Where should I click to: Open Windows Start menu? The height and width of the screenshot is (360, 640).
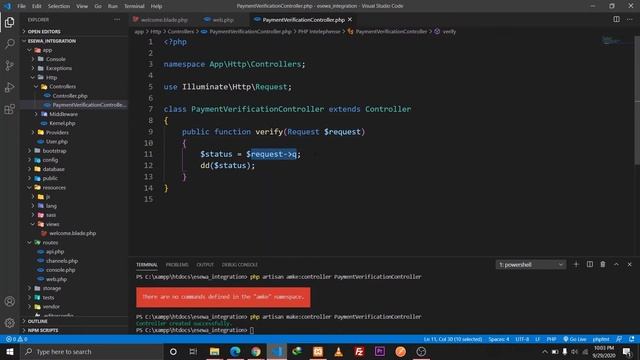pos(10,351)
